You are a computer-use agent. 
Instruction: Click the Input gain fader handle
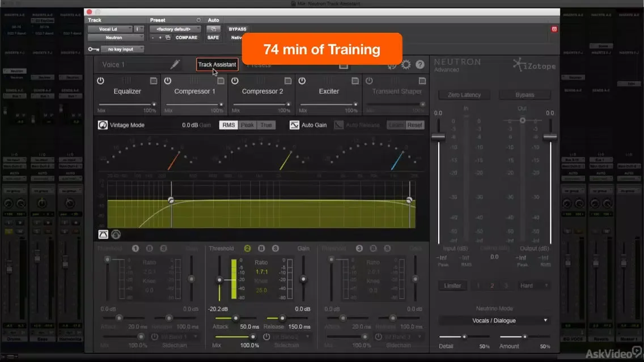438,137
